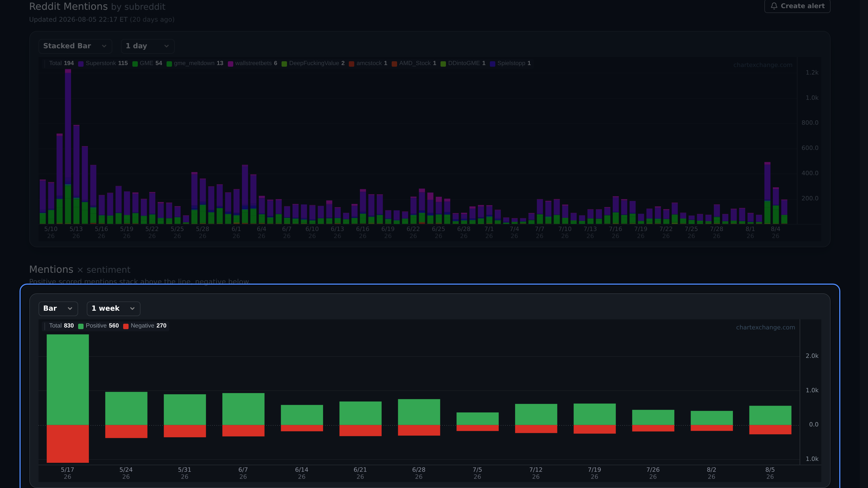Click the Updated 2026-08-05 timestamp text

pyautogui.click(x=102, y=20)
